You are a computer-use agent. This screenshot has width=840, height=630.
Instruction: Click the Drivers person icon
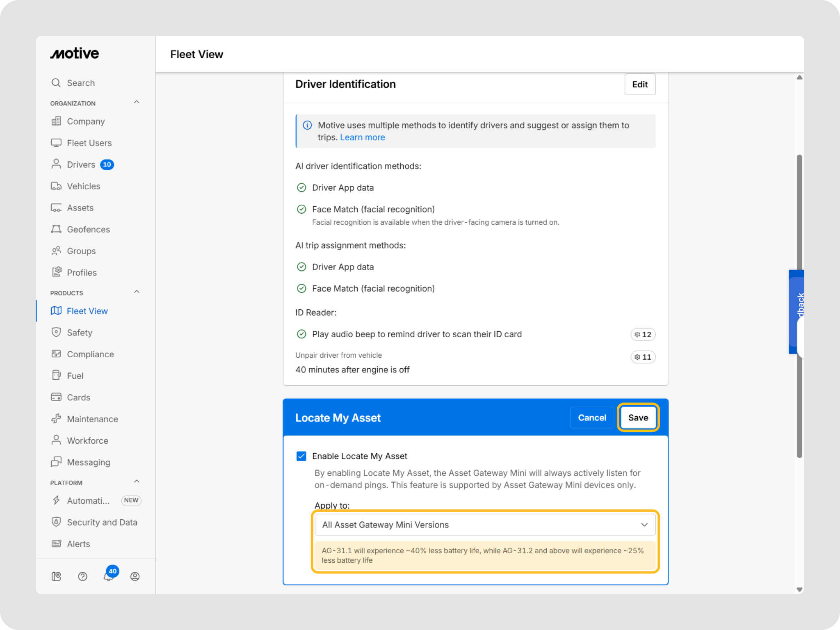pos(56,164)
